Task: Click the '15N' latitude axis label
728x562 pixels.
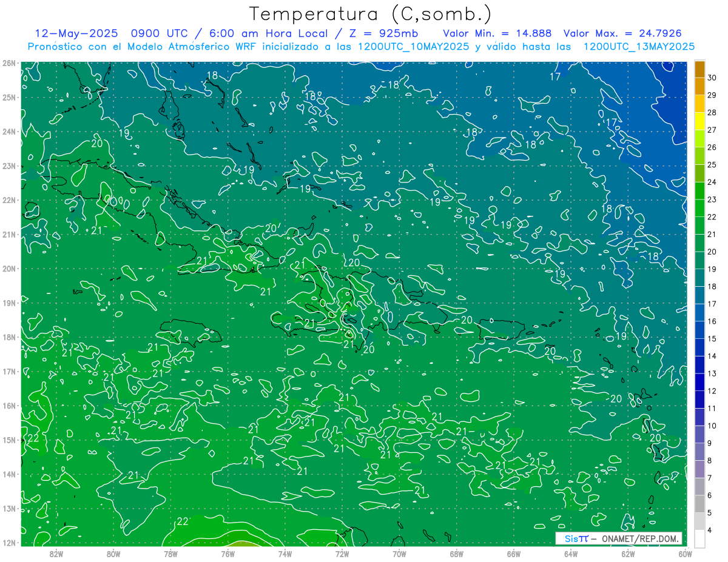Action: (x=8, y=440)
